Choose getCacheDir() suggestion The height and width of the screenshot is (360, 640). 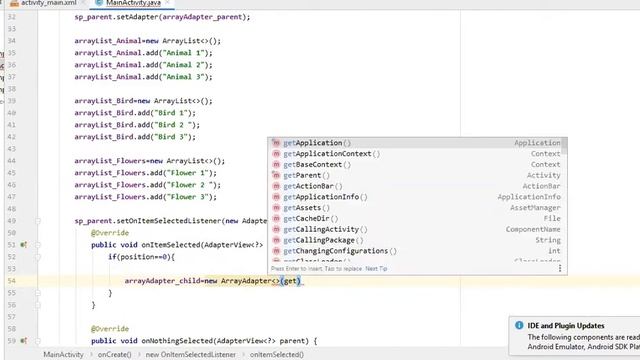[416, 219]
